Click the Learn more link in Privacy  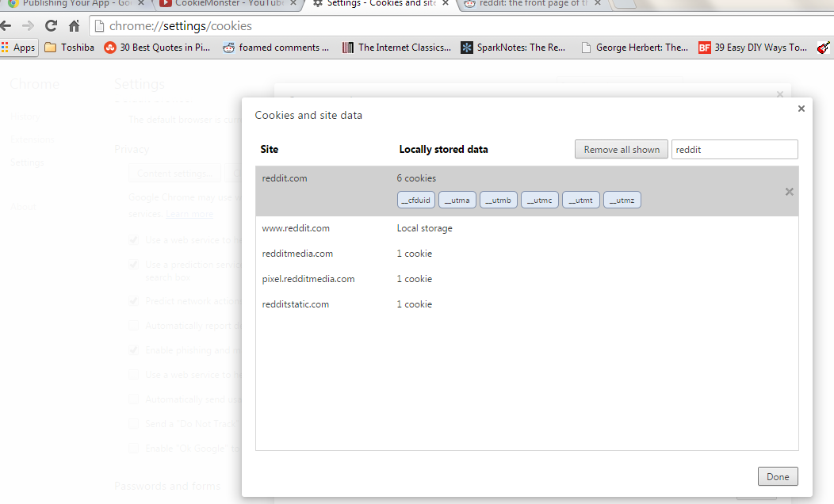[189, 214]
